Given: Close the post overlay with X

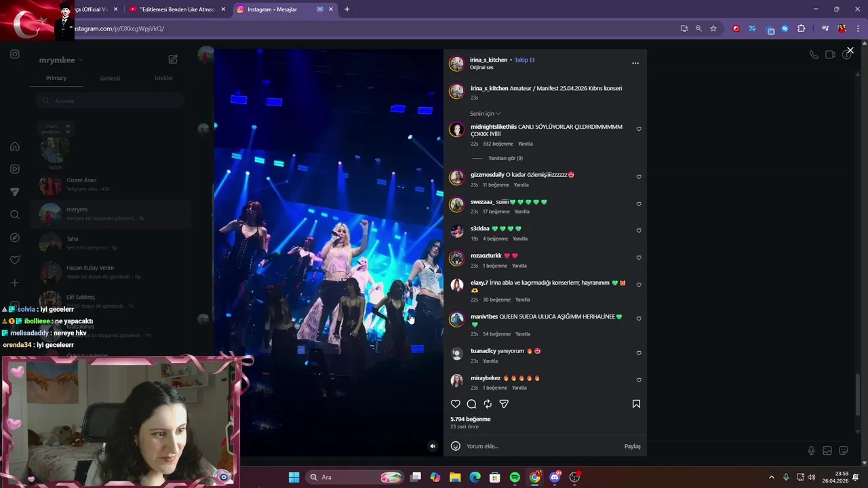Looking at the screenshot, I should (x=850, y=50).
